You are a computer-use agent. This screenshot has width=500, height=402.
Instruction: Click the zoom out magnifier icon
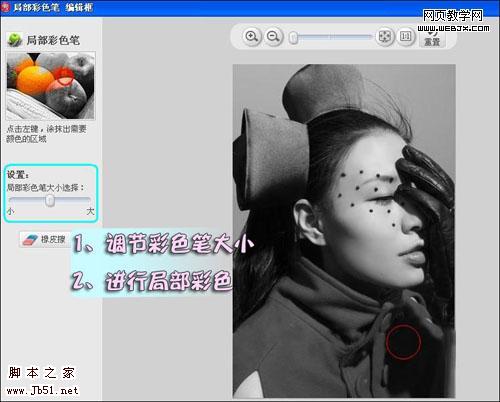point(273,36)
